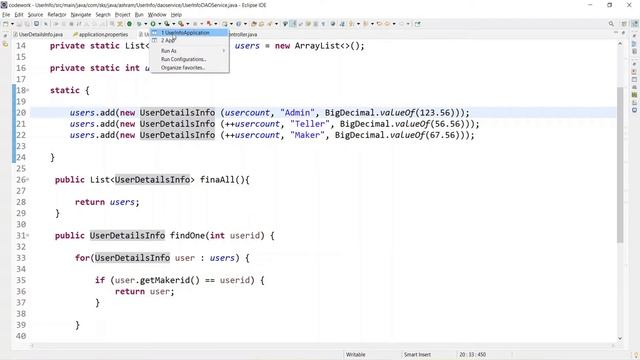Click the "Maker" string on line 22

click(x=307, y=135)
